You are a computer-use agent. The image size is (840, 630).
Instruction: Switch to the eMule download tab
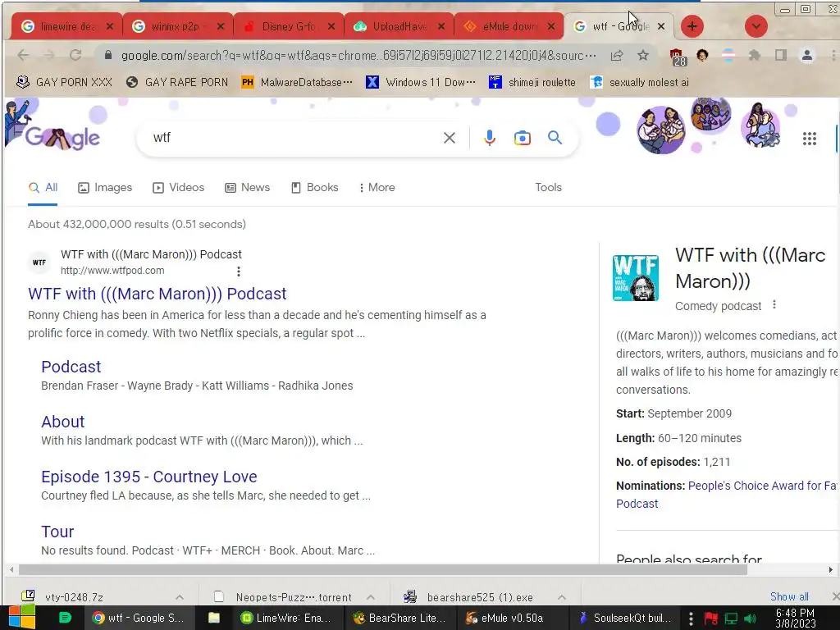point(509,26)
